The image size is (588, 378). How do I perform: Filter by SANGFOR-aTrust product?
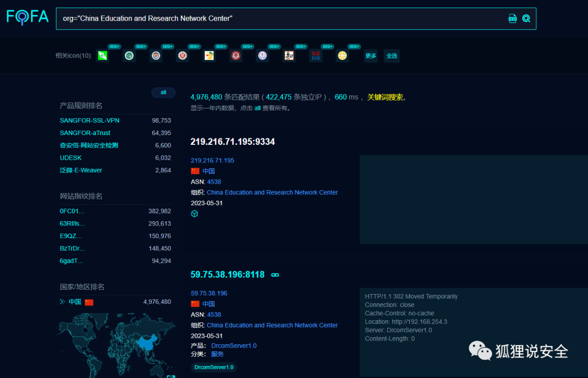(x=85, y=133)
